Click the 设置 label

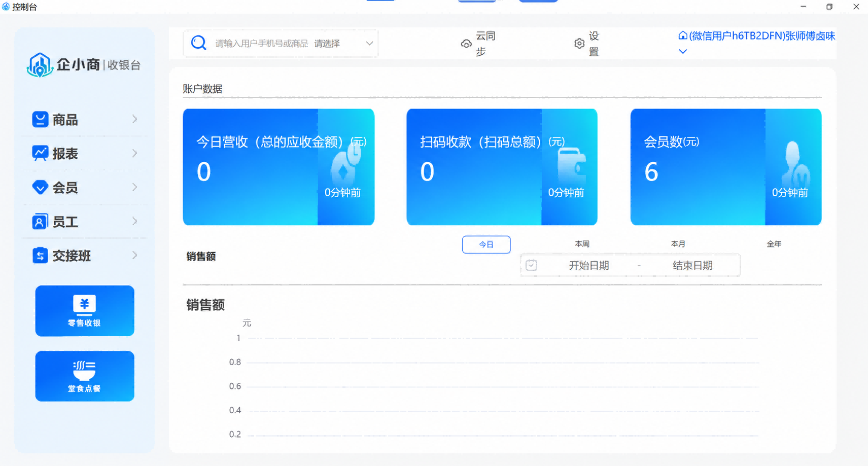coord(594,44)
